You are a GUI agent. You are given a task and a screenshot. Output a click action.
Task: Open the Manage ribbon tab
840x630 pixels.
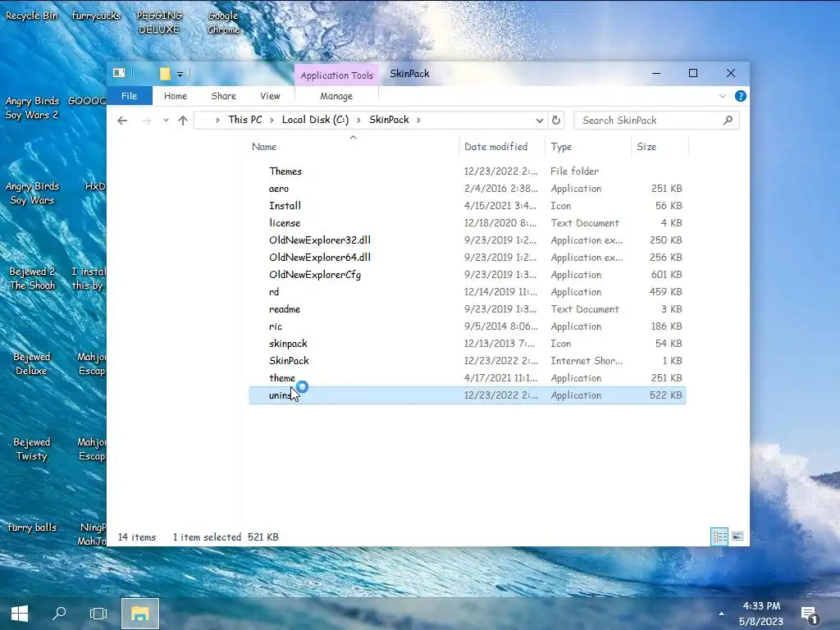[x=336, y=96]
